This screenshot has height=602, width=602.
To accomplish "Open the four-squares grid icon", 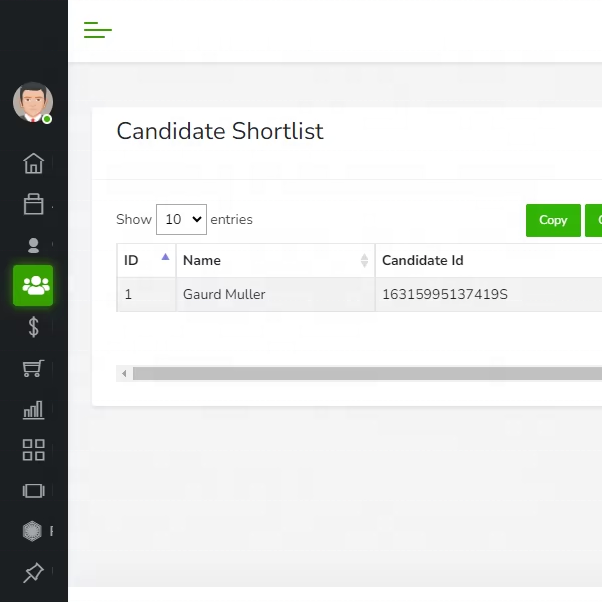I will point(33,450).
